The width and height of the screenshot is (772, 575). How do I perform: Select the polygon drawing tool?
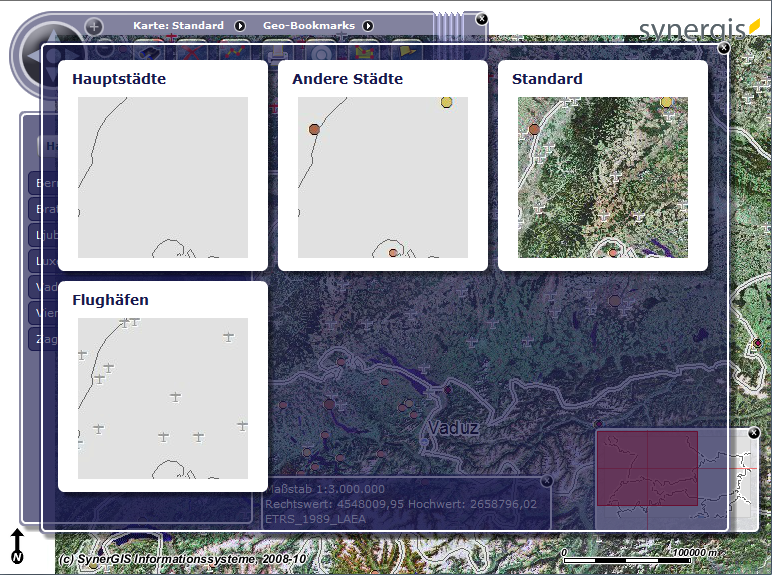coord(364,51)
